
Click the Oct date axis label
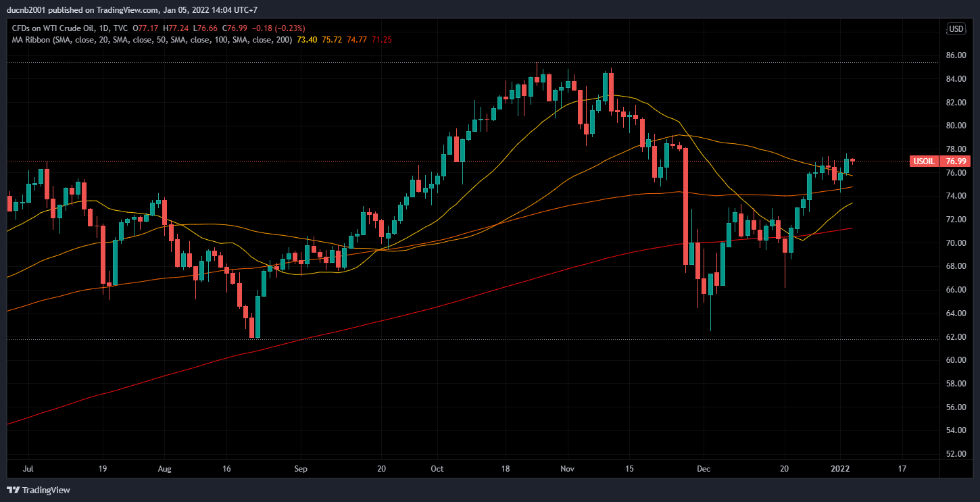[x=437, y=468]
